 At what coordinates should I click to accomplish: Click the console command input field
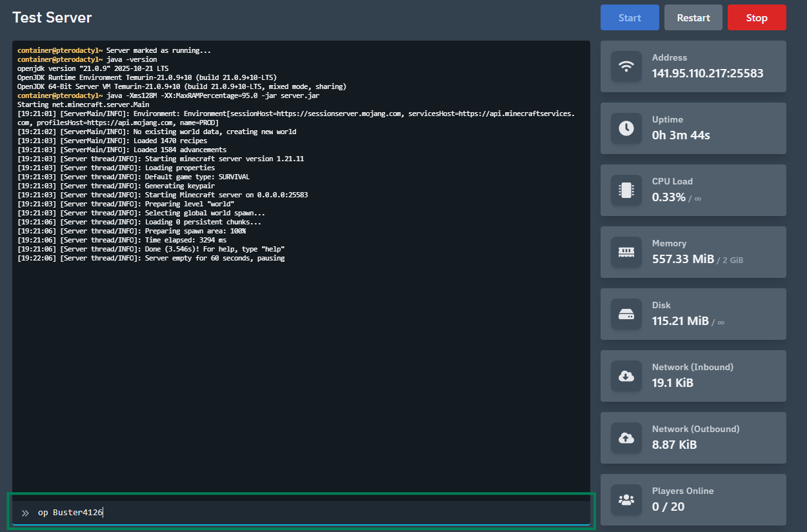pyautogui.click(x=310, y=513)
